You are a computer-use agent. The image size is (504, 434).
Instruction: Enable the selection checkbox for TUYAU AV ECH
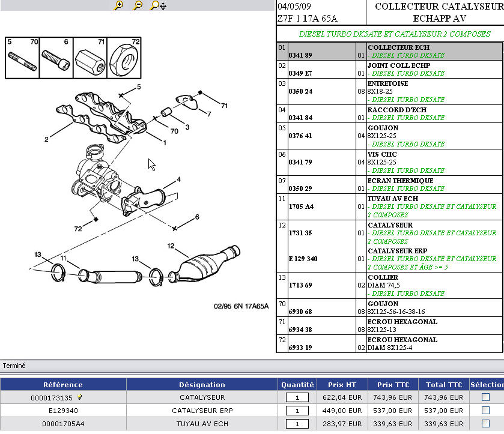coord(485,424)
